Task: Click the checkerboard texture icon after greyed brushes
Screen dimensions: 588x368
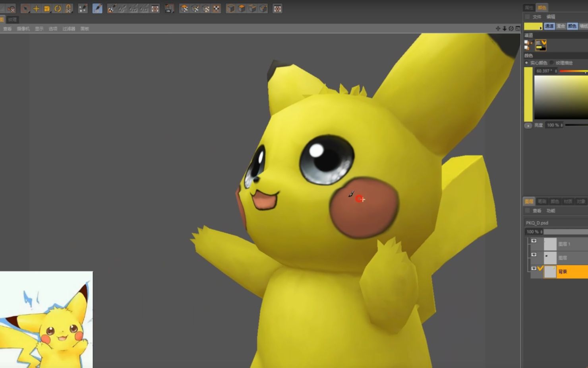Action: 155,8
